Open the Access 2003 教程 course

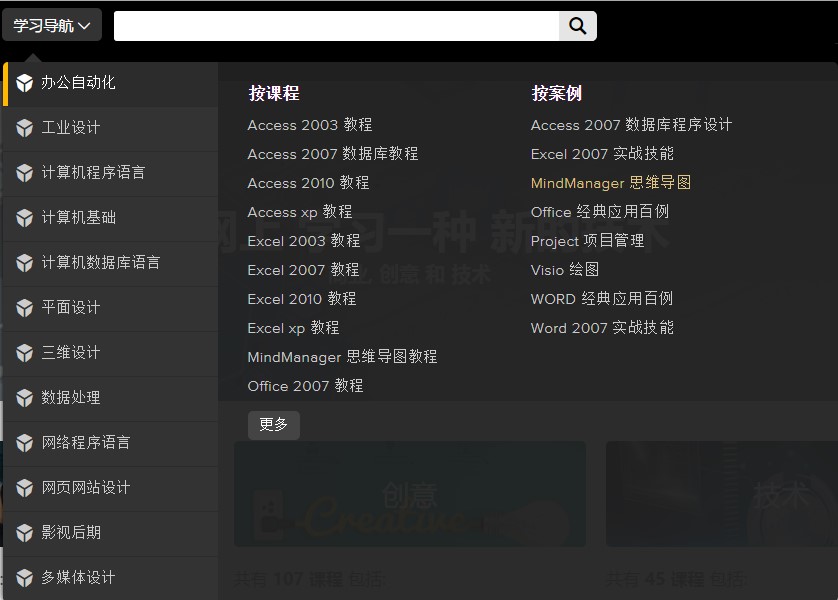(x=310, y=125)
